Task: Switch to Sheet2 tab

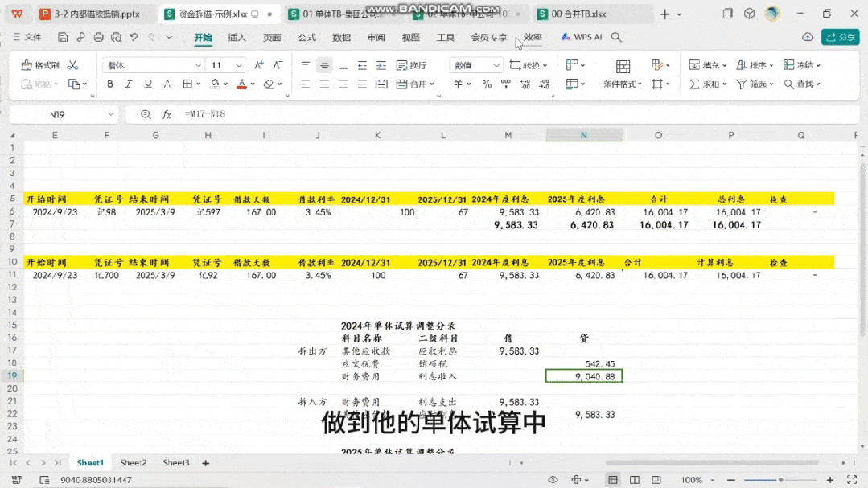Action: coord(134,462)
